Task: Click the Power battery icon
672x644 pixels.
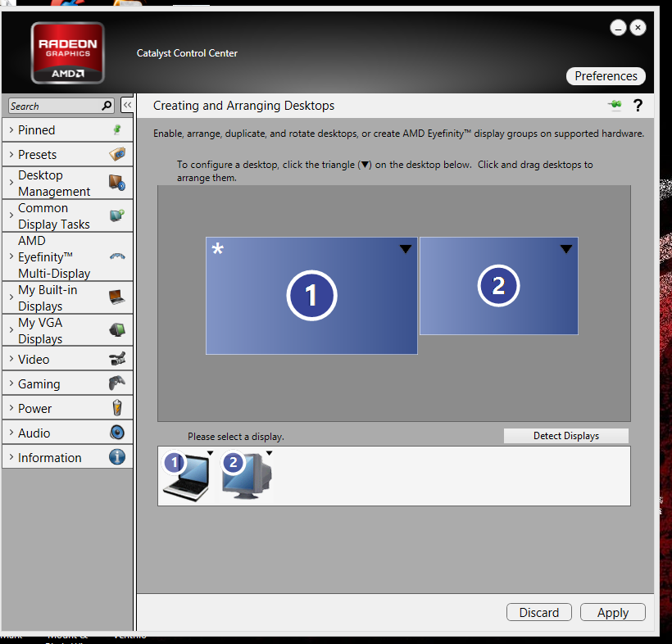Action: click(117, 407)
